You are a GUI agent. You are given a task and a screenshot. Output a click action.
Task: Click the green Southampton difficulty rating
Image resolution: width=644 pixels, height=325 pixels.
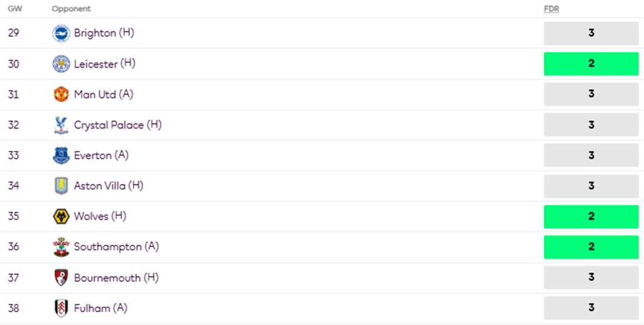point(591,247)
